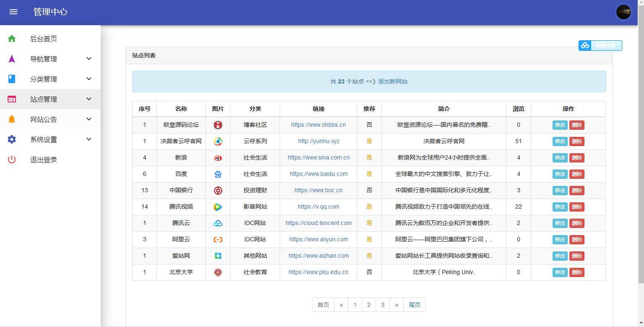Toggle 推荐 from 否 for 中国银行

pyautogui.click(x=369, y=190)
